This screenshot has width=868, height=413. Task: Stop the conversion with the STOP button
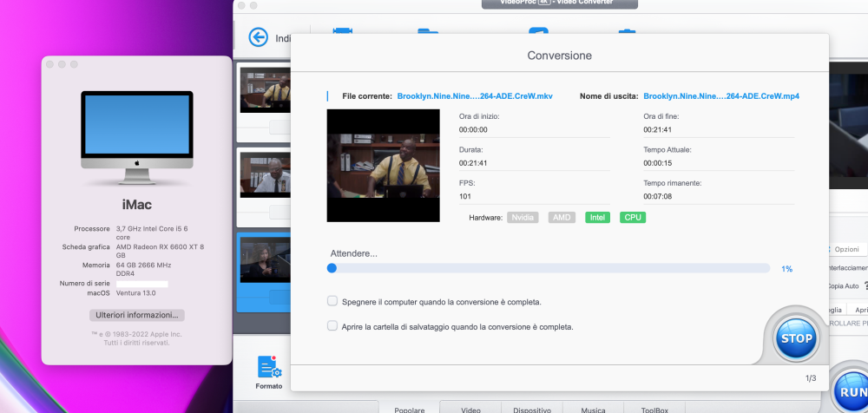pyautogui.click(x=796, y=338)
